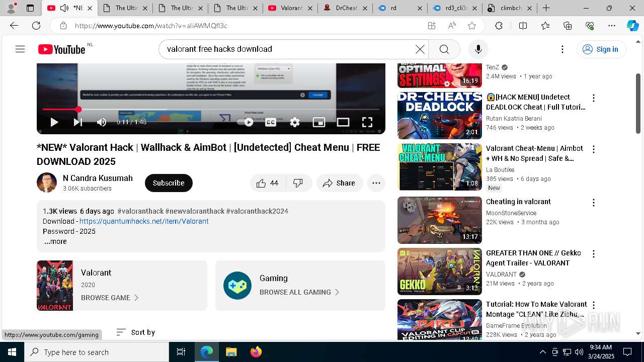Open YouTube settings three-dot menu
This screenshot has height=362, width=644.
pos(562,49)
